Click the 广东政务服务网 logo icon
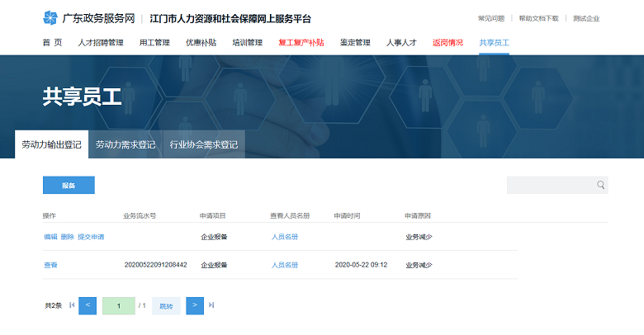The width and height of the screenshot is (644, 335). pos(50,18)
